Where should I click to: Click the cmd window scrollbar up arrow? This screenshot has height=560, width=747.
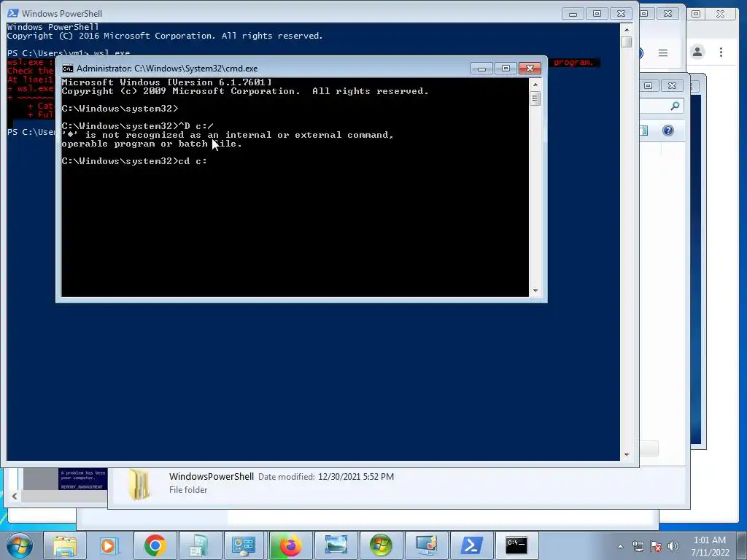535,85
